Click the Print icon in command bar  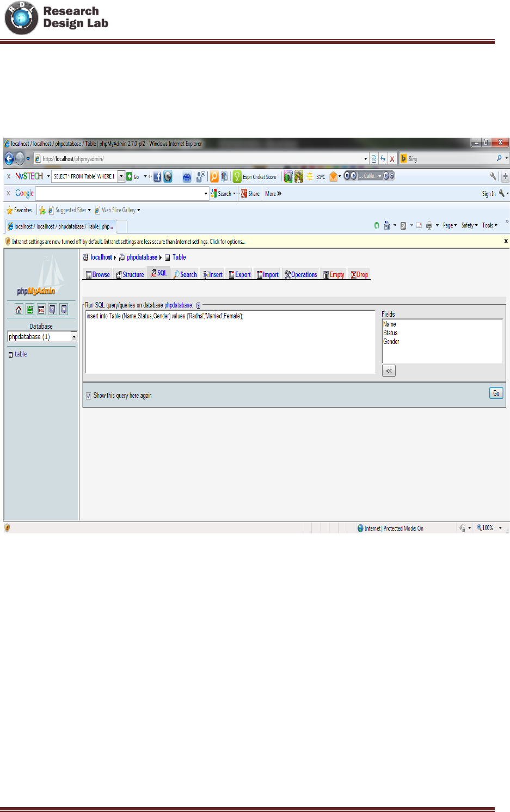[x=429, y=225]
